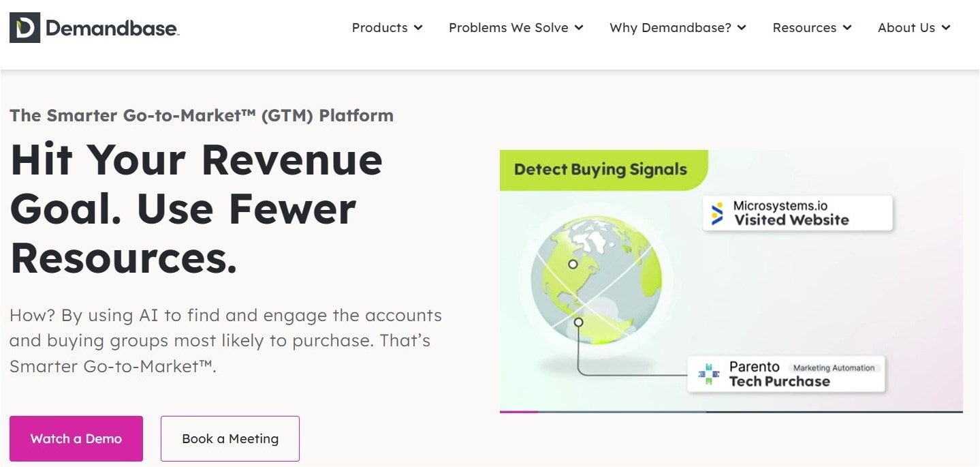Click the pink slideshow progress segment
The image size is (980, 467).
pyautogui.click(x=518, y=412)
